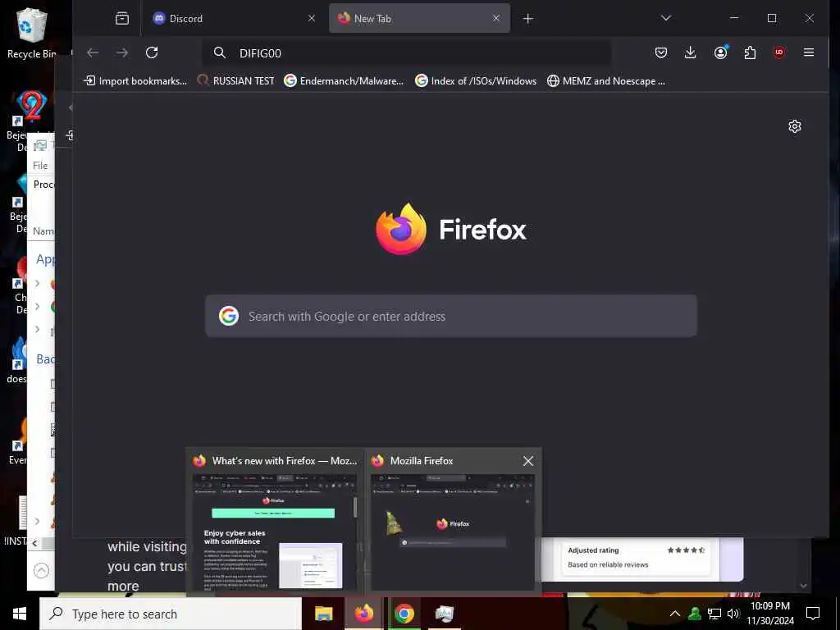Open the volume control in the tray

(x=733, y=614)
